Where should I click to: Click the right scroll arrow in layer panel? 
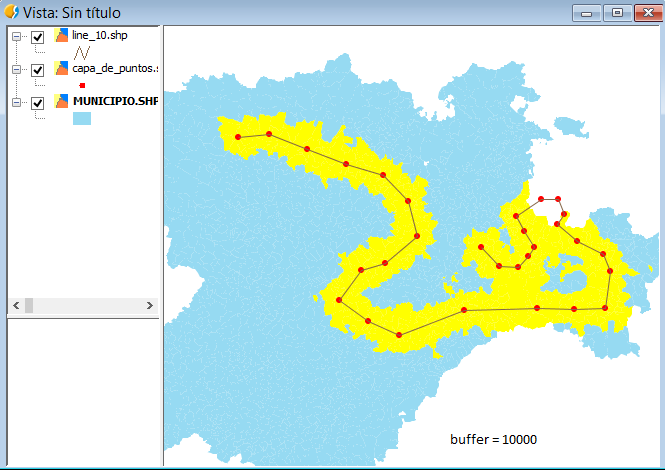150,305
